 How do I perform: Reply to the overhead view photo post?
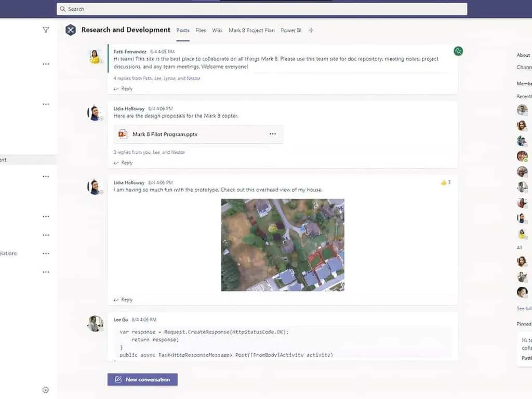[124, 300]
